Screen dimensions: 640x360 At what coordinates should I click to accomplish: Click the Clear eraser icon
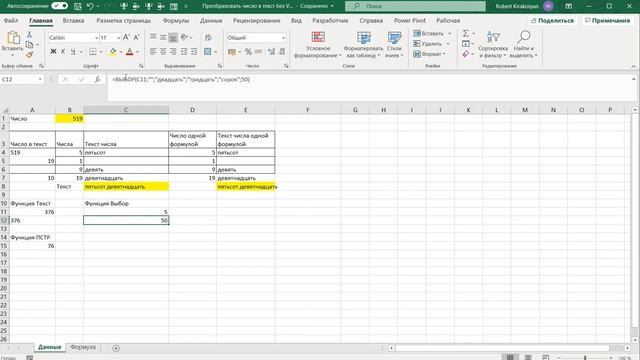click(466, 54)
